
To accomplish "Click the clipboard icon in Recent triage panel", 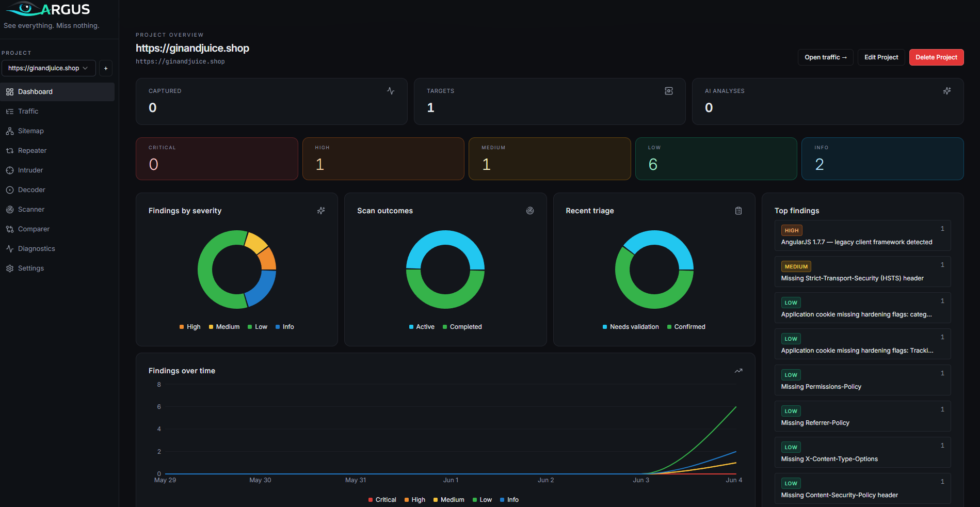I will [x=738, y=211].
